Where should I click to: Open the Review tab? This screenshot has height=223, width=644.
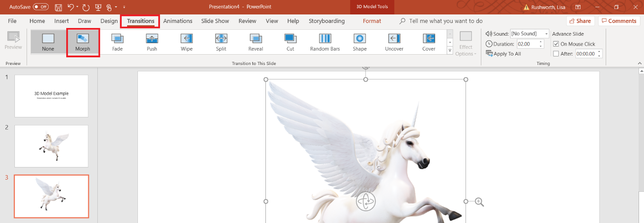point(247,21)
